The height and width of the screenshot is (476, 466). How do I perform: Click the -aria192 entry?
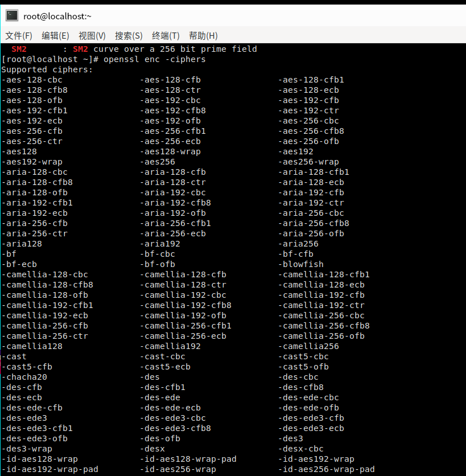point(160,244)
